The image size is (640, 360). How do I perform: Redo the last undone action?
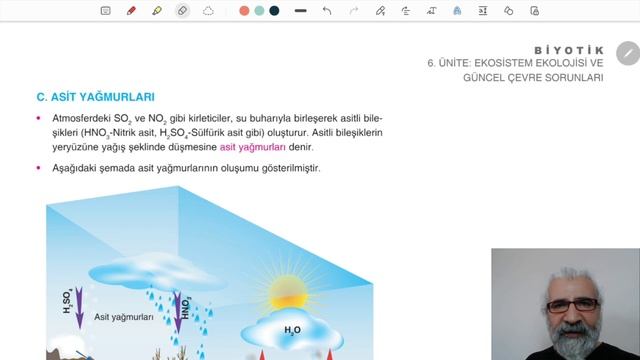[354, 11]
